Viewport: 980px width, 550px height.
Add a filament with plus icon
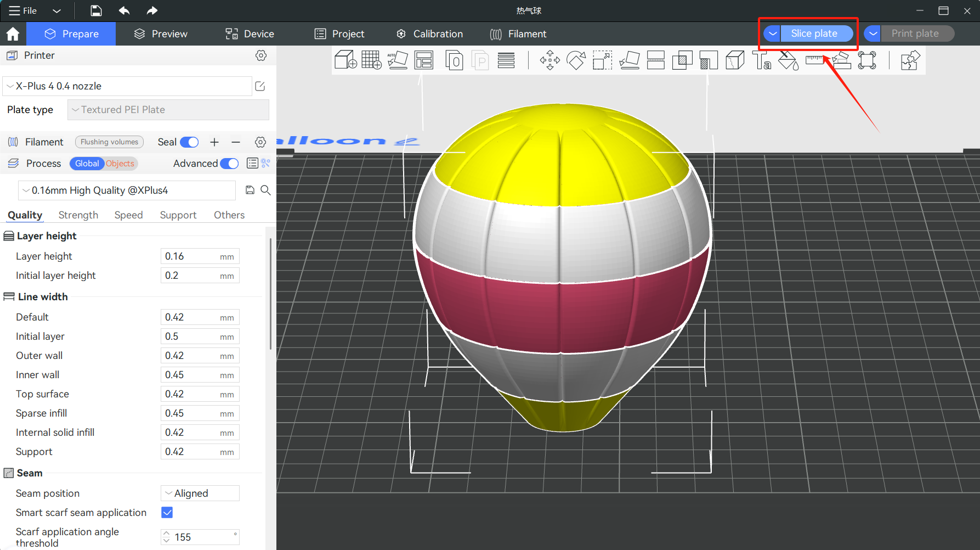tap(214, 142)
